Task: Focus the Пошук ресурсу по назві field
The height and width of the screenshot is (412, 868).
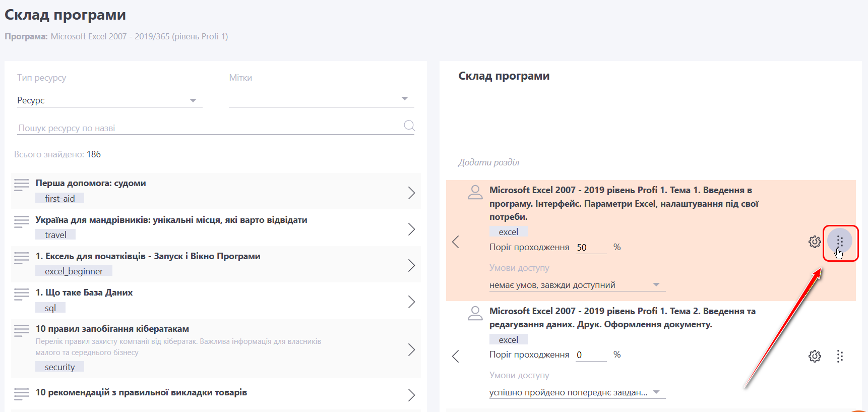Action: tap(209, 128)
